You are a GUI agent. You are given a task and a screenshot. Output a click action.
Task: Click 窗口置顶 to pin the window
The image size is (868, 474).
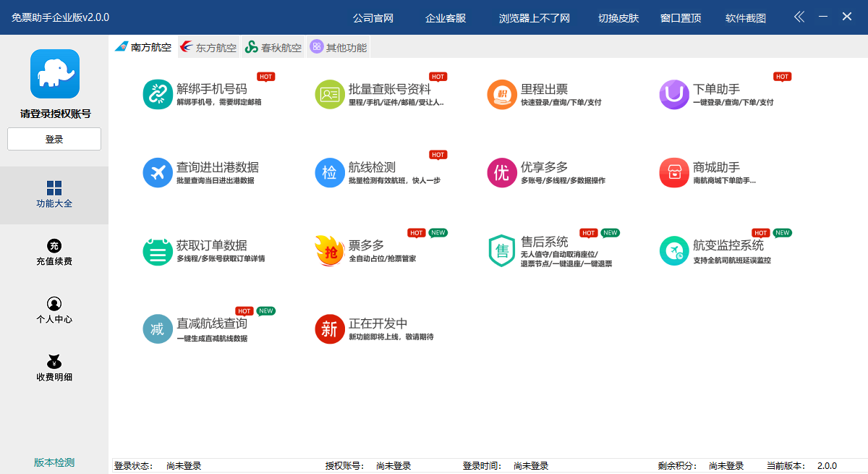(681, 18)
